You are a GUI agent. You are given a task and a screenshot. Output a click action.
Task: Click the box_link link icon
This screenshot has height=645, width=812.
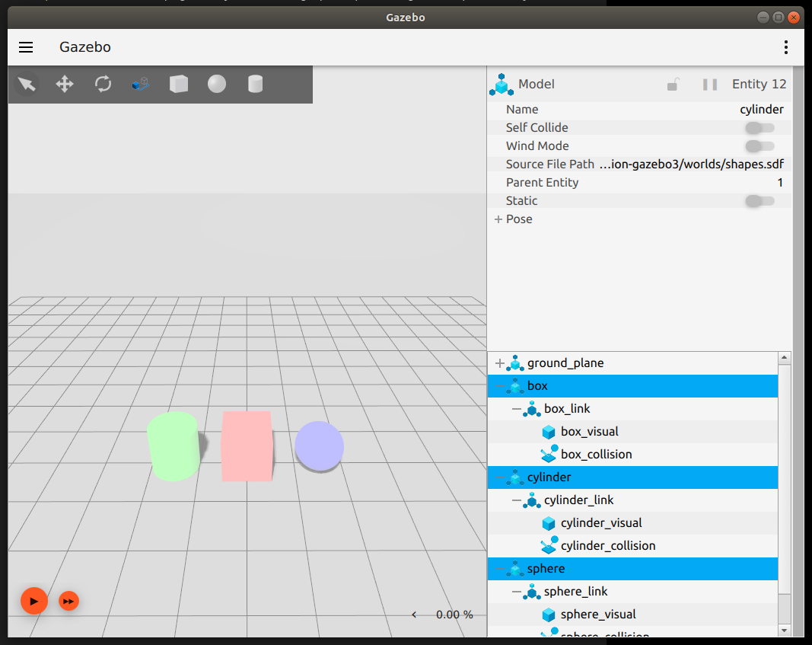tap(532, 409)
